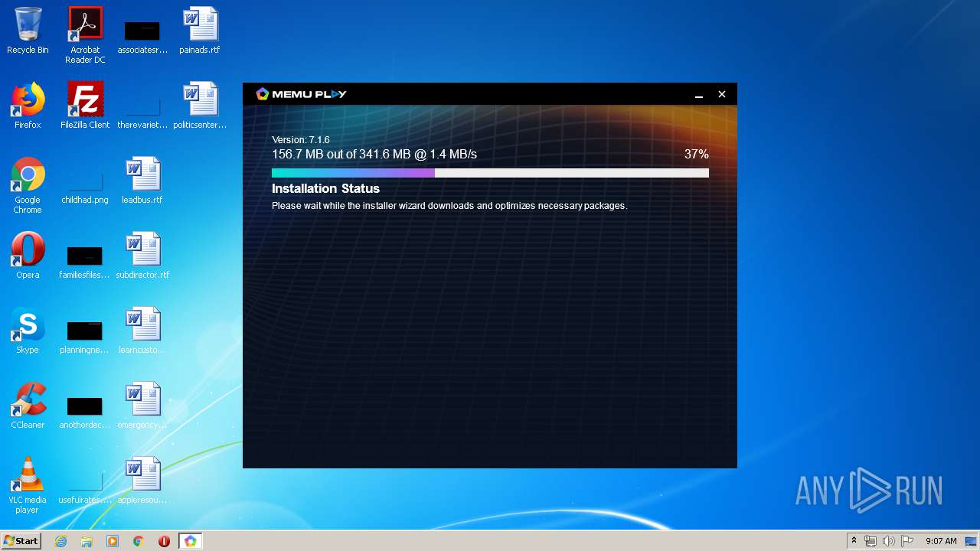Open Windows Explorer from the taskbar
This screenshot has width=980, height=551.
tap(87, 541)
